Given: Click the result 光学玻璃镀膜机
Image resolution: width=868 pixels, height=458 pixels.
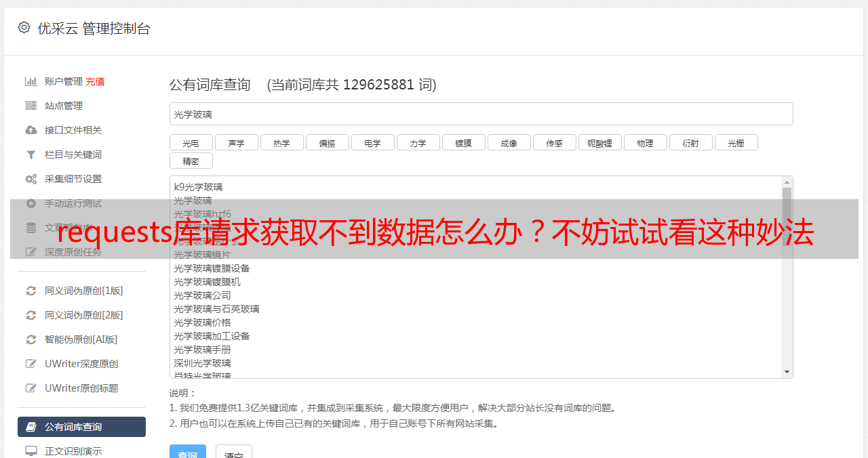Looking at the screenshot, I should click(x=207, y=282).
